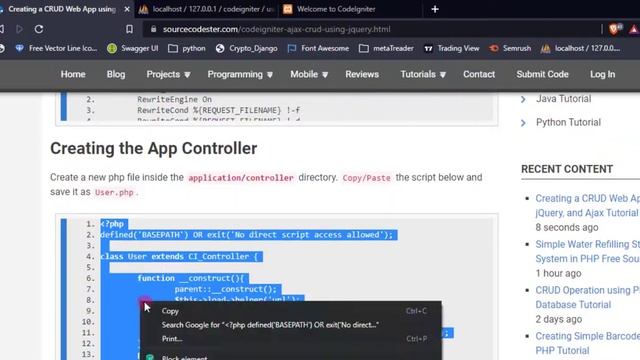Click the RewriteEngine On code line
This screenshot has height=360, width=640.
[x=174, y=99]
